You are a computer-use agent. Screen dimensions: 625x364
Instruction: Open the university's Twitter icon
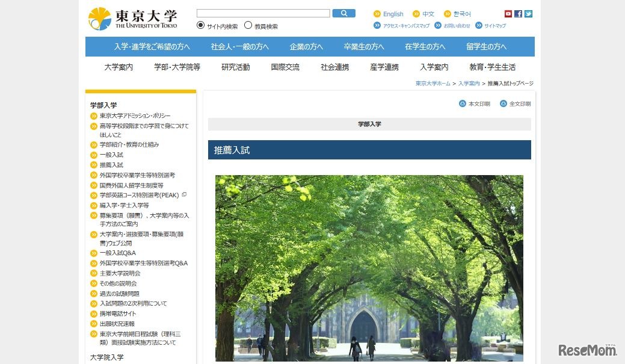point(528,13)
